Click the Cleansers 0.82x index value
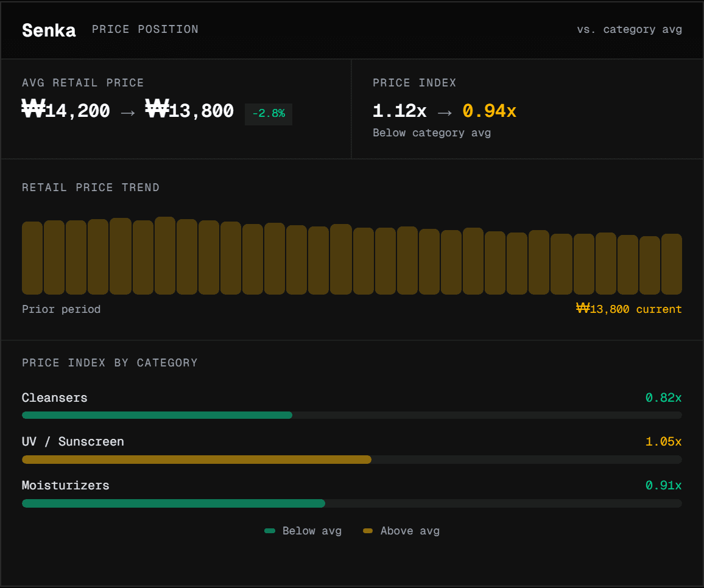This screenshot has width=704, height=588. tap(664, 397)
